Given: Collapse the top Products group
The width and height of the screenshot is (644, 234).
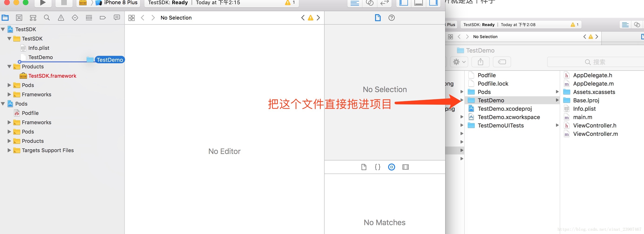Looking at the screenshot, I should (10, 67).
